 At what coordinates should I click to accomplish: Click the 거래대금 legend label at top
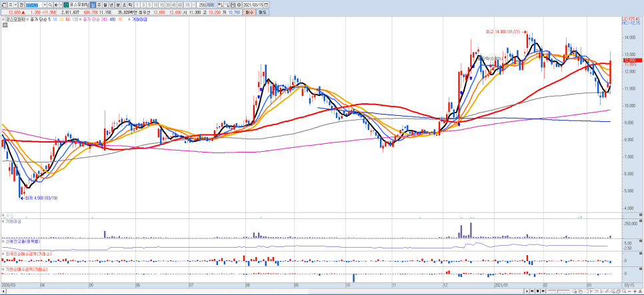click(x=139, y=19)
